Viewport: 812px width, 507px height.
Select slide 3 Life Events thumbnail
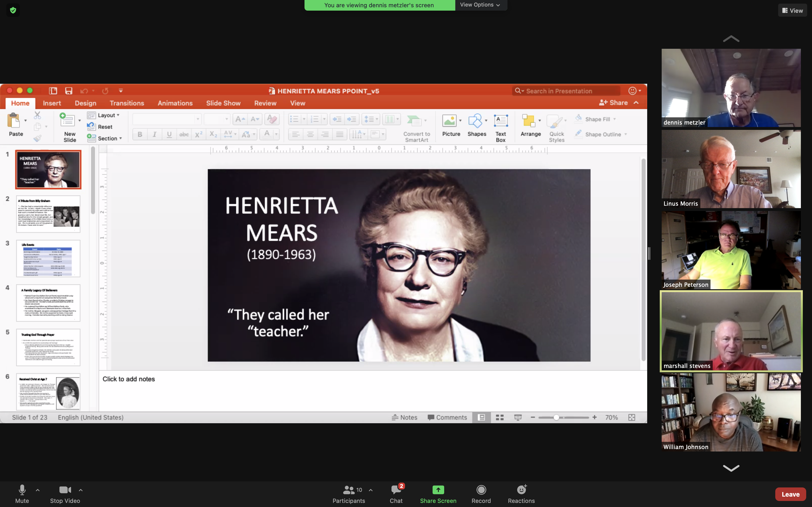tap(48, 259)
